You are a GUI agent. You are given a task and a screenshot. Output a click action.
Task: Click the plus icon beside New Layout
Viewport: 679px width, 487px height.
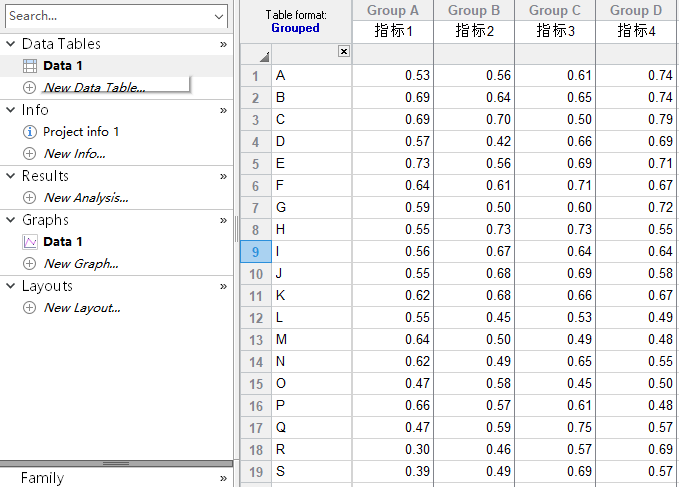click(x=30, y=308)
